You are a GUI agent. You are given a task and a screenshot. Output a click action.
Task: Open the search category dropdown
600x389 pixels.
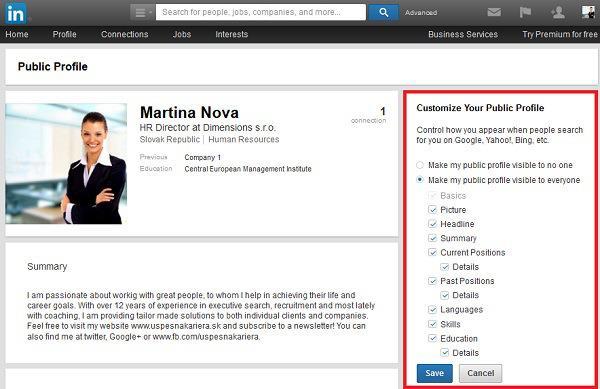[x=142, y=13]
